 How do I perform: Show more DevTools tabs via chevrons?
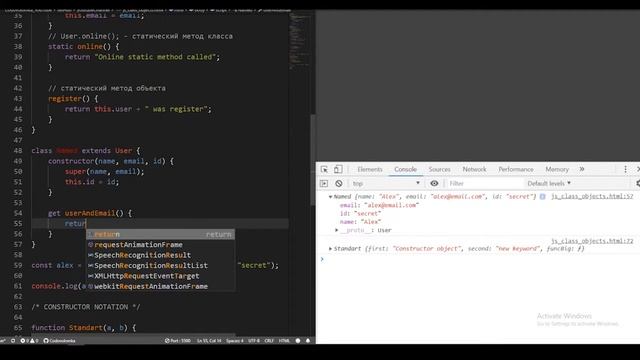tap(582, 169)
